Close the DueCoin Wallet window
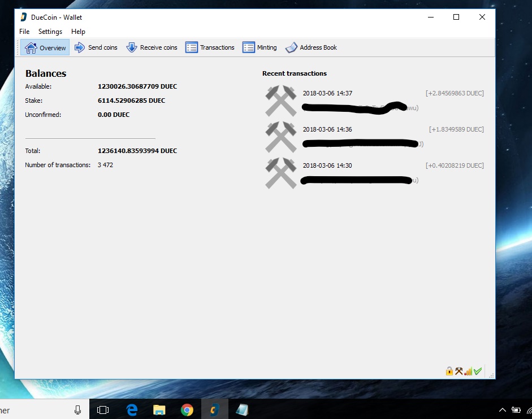 click(482, 18)
